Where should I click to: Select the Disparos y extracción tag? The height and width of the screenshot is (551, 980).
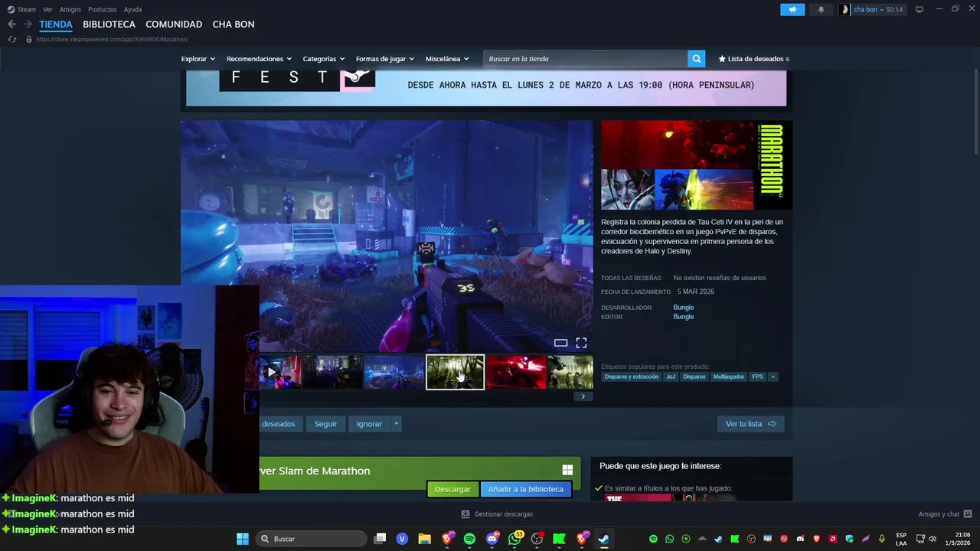pos(631,377)
